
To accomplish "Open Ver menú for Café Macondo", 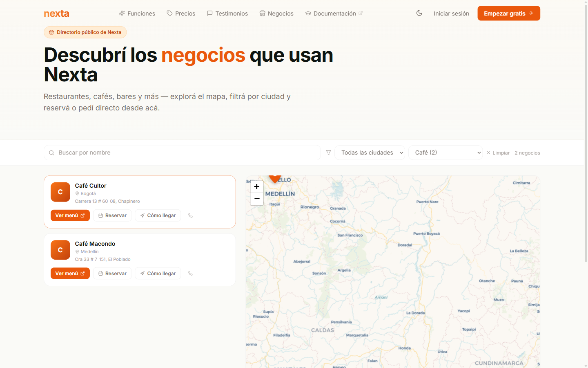I will click(x=70, y=274).
